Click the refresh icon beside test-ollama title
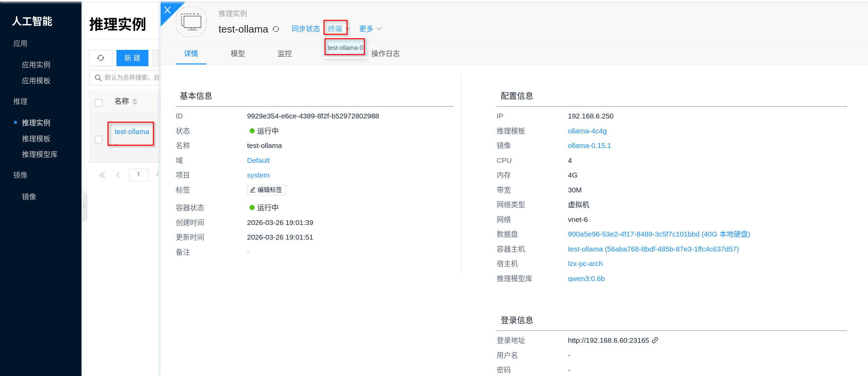The image size is (868, 376). point(276,29)
